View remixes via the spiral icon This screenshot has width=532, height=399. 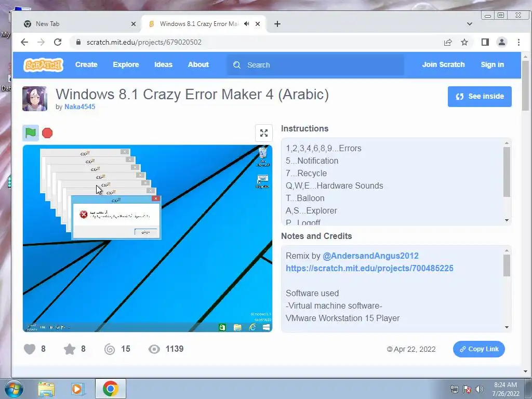(110, 349)
